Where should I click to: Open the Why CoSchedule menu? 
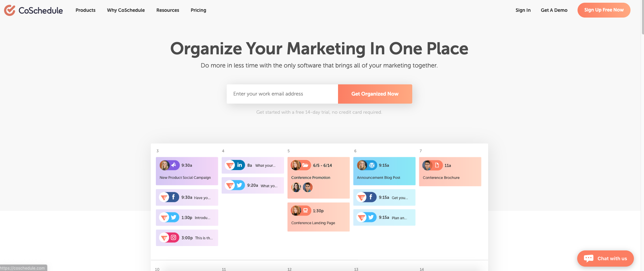click(x=126, y=10)
